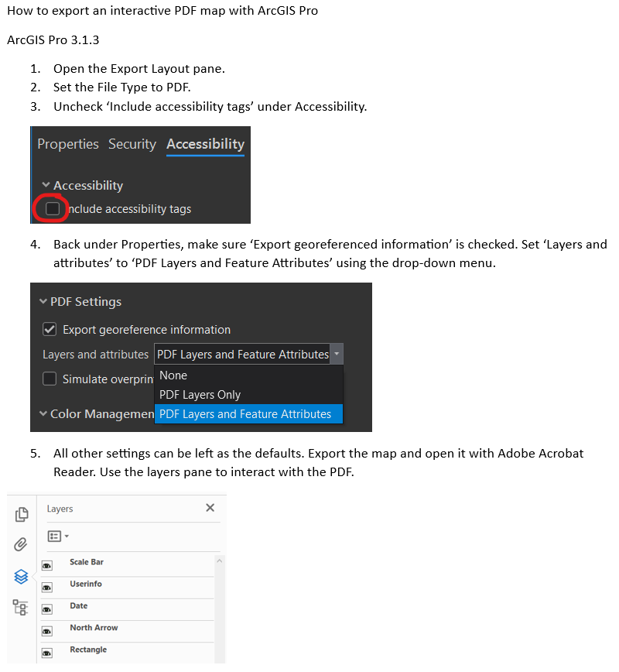Viewport: 619px width, 672px height.
Task: Choose 'PDF Layers Only' from the list
Action: [x=200, y=394]
